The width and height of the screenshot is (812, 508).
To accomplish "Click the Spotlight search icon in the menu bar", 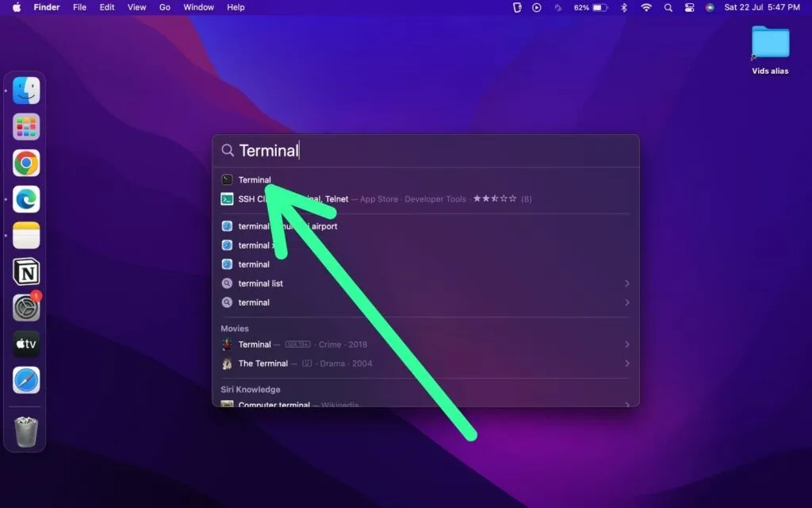I will point(668,7).
